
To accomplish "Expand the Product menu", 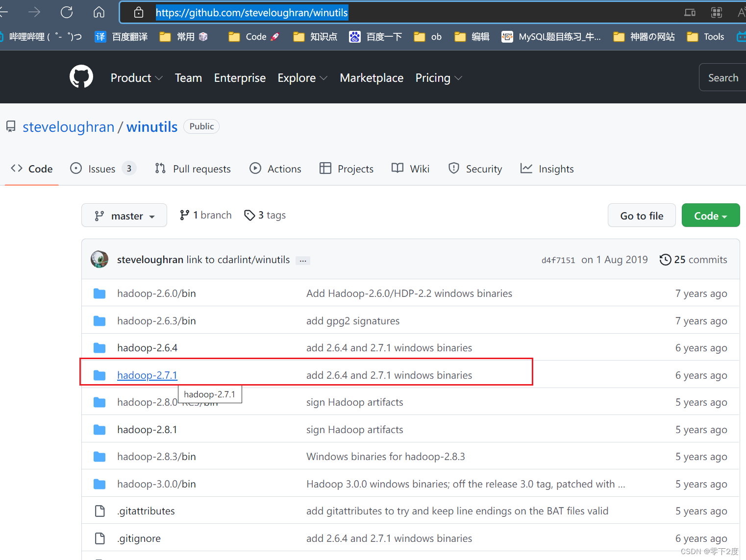I will tap(136, 78).
